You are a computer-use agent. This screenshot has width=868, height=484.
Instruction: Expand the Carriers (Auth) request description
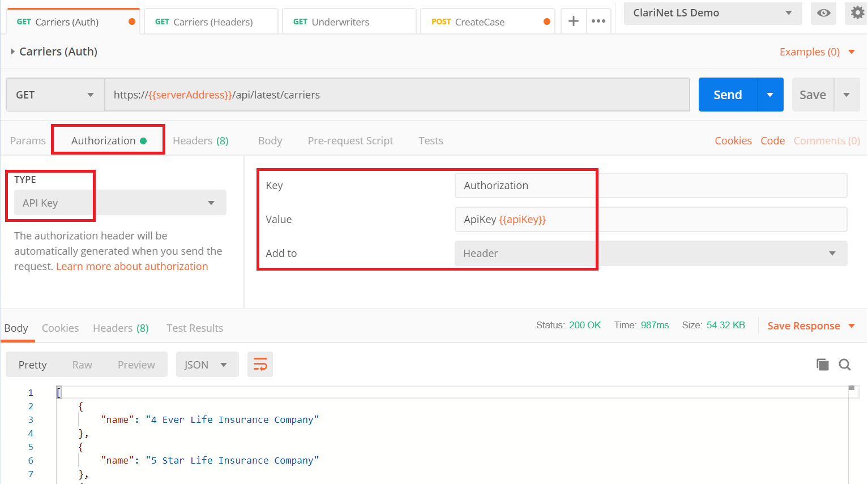click(x=12, y=52)
